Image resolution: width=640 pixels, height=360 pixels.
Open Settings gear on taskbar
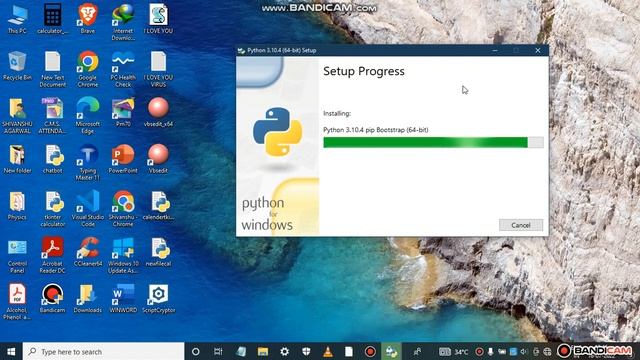(x=284, y=351)
